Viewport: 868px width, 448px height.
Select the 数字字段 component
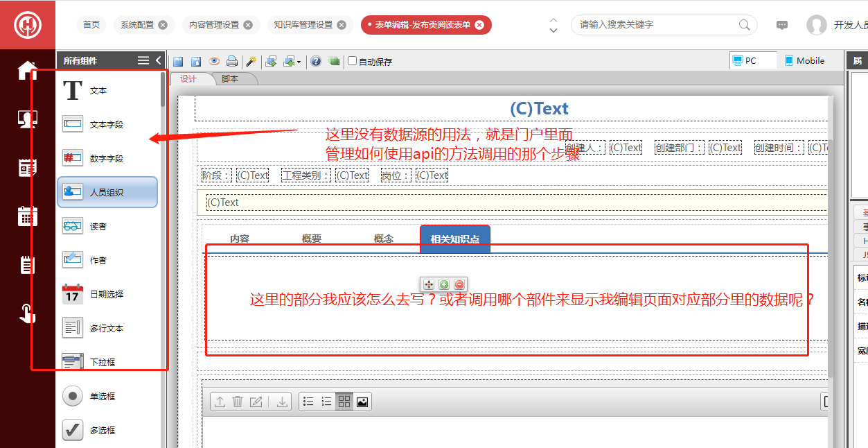click(x=107, y=159)
